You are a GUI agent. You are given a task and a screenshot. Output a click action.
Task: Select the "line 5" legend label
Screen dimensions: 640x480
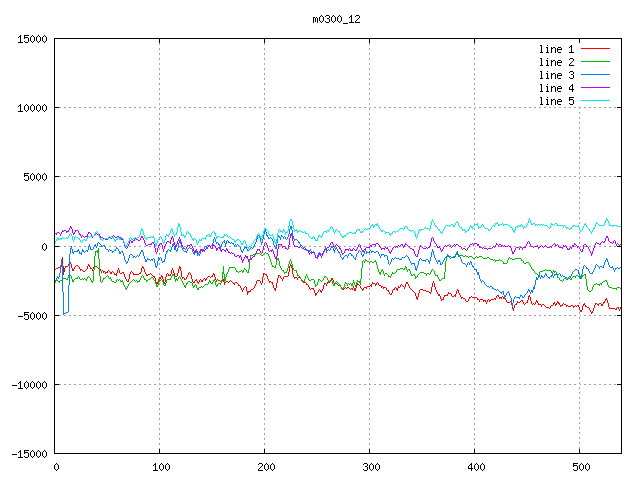[x=556, y=101]
